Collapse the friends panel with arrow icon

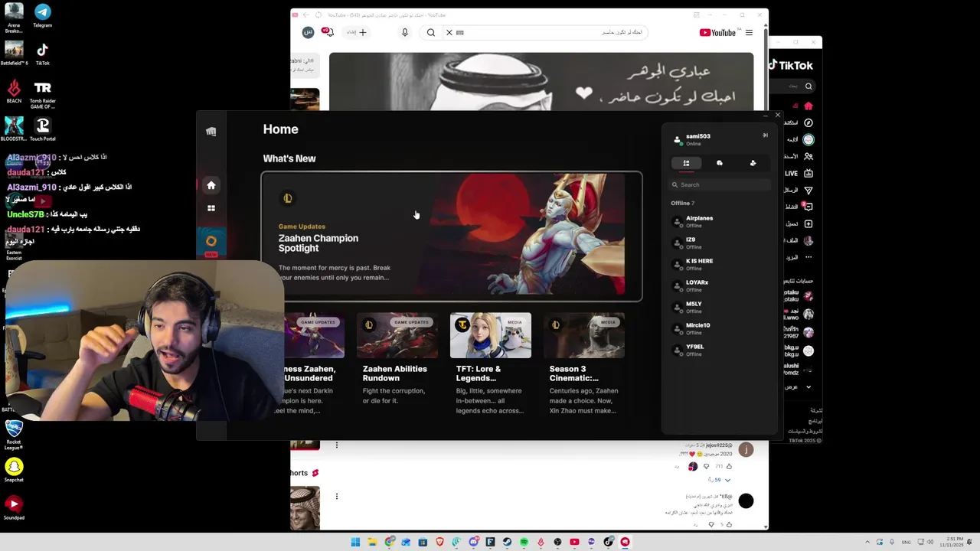pyautogui.click(x=765, y=135)
